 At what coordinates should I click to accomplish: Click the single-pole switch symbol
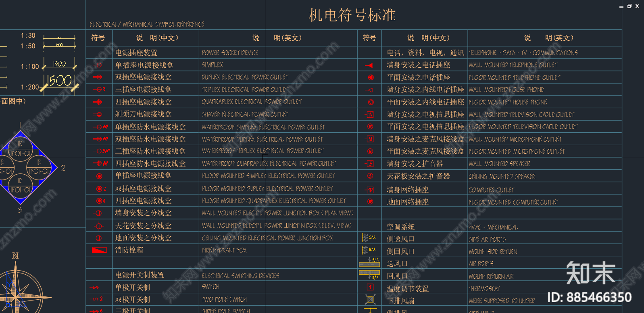(94, 288)
